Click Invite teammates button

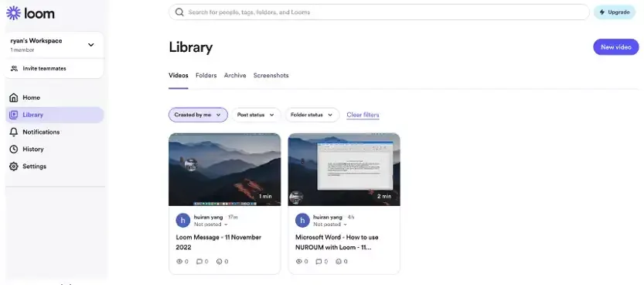coord(54,68)
